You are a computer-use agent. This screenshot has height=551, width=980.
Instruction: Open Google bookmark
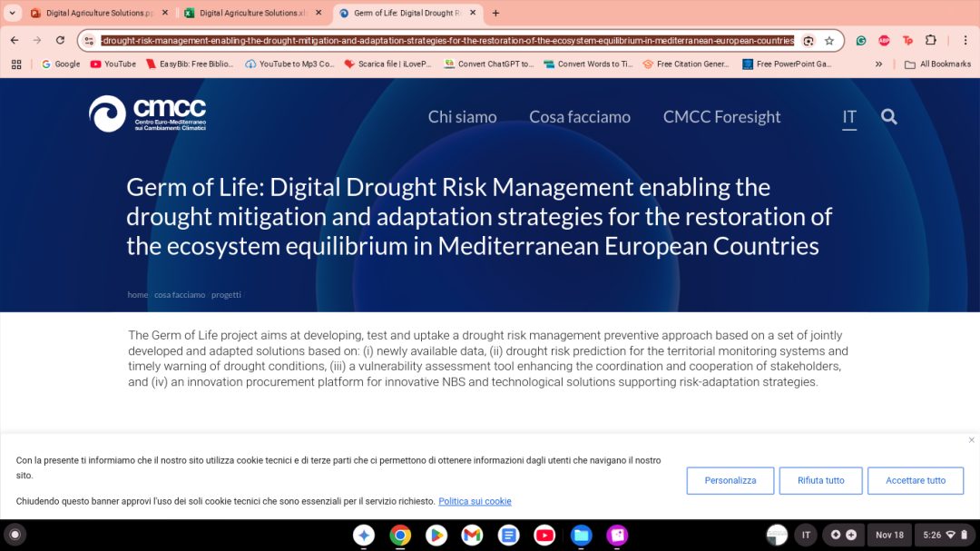[61, 64]
